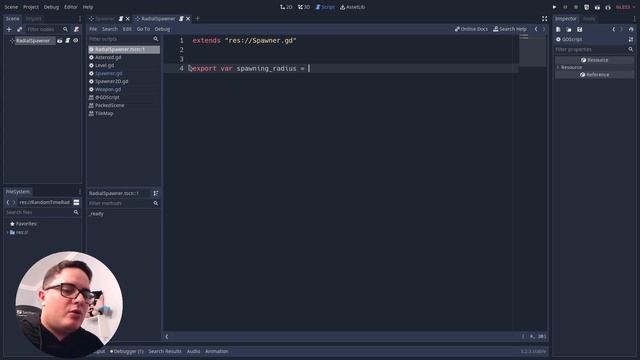Expand the res:// folder

(7, 232)
